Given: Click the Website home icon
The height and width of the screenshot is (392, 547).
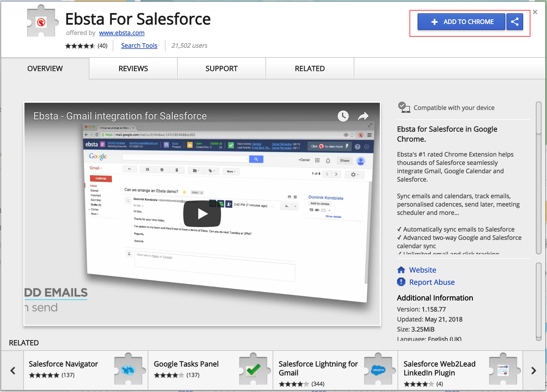Looking at the screenshot, I should coord(401,270).
